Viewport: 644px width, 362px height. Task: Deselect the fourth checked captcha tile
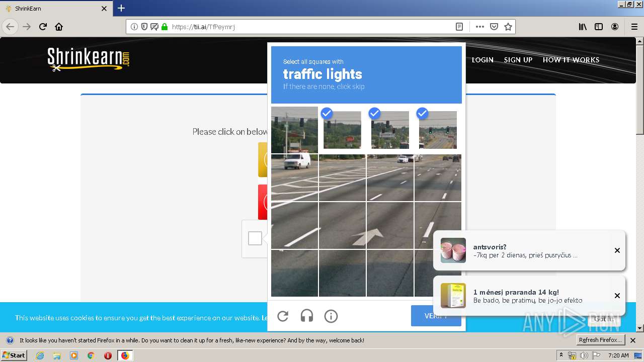pyautogui.click(x=438, y=130)
